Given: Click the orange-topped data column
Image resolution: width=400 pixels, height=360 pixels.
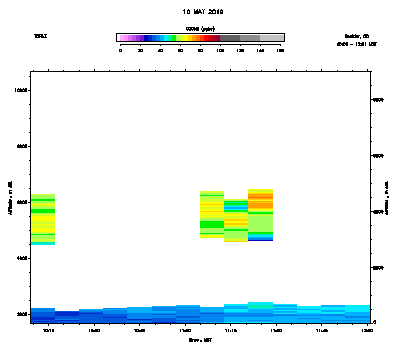Looking at the screenshot, I should 260,215.
